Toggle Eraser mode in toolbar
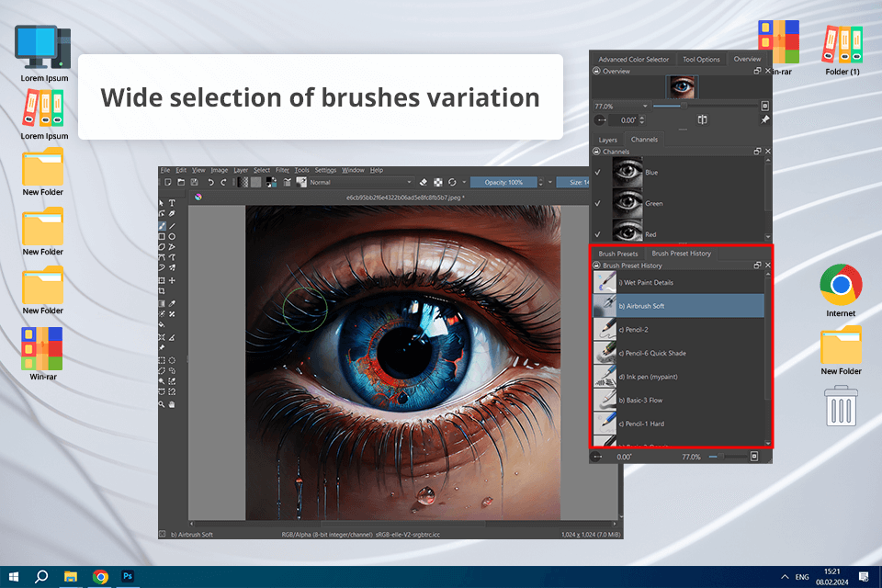Screen dimensions: 882x588 [424, 182]
